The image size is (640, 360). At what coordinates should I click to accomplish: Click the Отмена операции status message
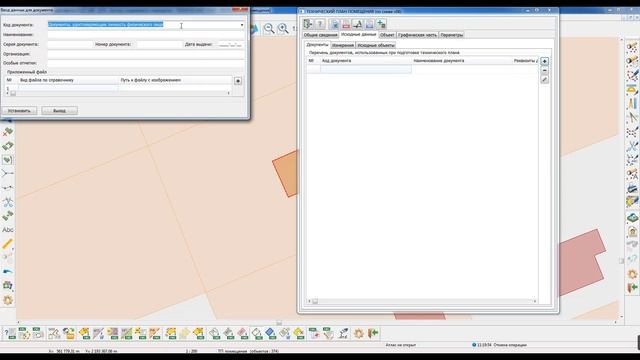coord(510,345)
